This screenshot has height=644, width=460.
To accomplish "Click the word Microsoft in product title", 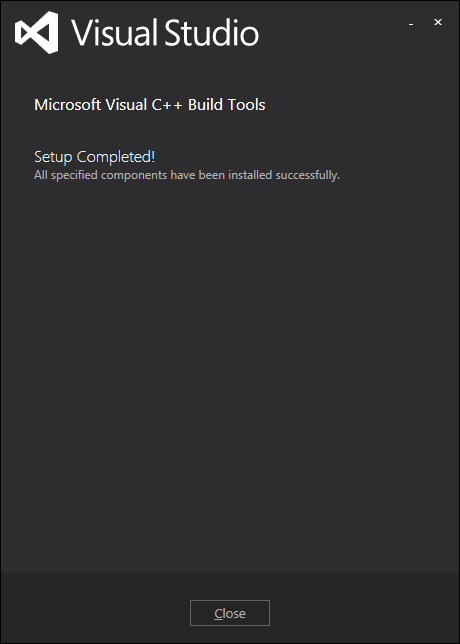I will pos(68,105).
